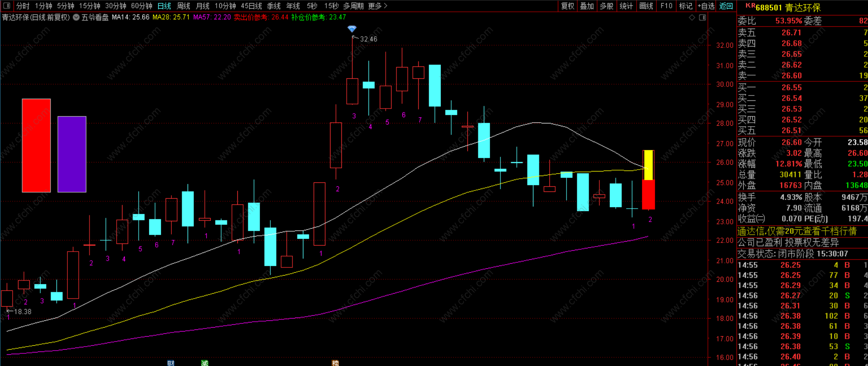Click the 返回 back button
The width and height of the screenshot is (868, 366).
726,6
